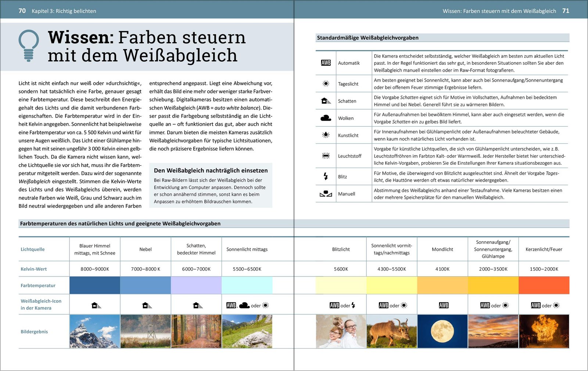Click the Wolken cloud icon
Viewport: 588px width, 371px height.
pos(325,117)
